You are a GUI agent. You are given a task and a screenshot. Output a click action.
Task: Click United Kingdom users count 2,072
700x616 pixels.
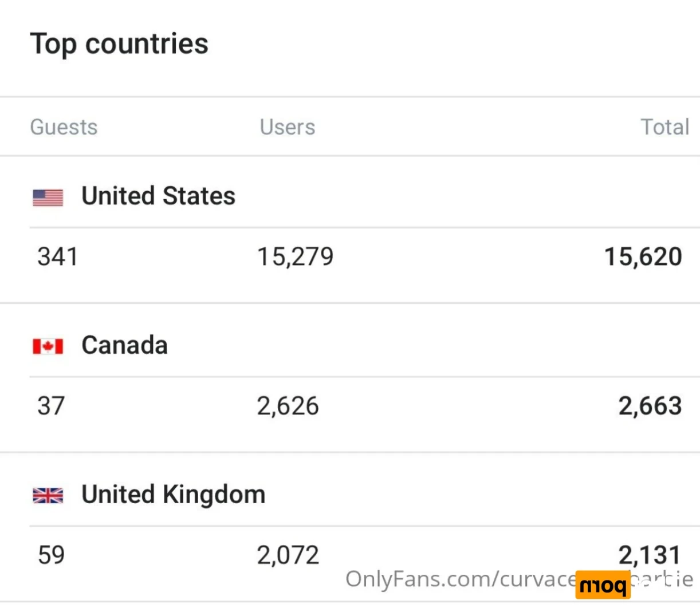(x=288, y=555)
